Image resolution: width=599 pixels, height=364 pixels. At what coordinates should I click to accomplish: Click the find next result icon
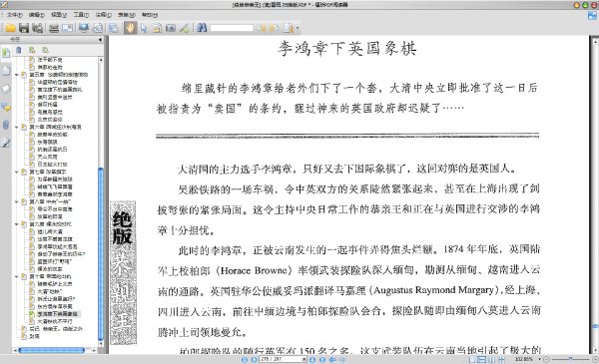coord(274,28)
